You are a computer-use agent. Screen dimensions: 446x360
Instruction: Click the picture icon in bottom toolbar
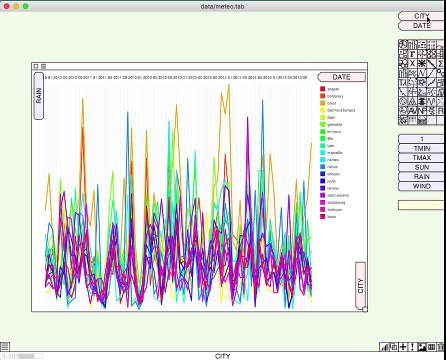(422, 347)
